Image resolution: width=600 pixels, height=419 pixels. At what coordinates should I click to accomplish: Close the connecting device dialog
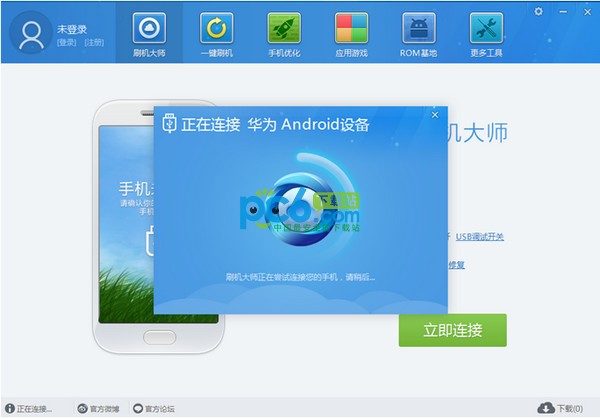(x=435, y=115)
